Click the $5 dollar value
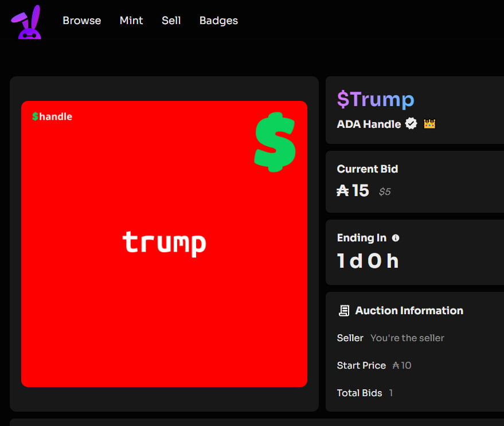 click(385, 191)
